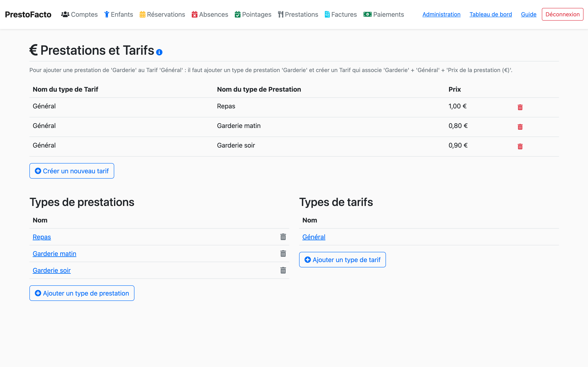Open the Paiements section

coord(384,14)
